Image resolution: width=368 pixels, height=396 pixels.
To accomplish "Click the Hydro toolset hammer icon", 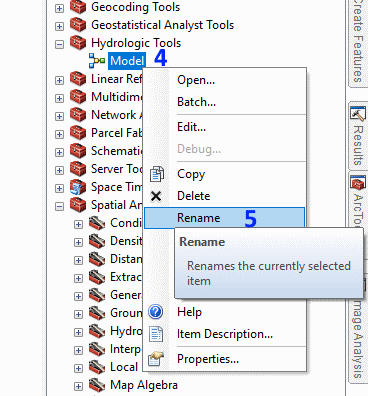I will pos(97,331).
